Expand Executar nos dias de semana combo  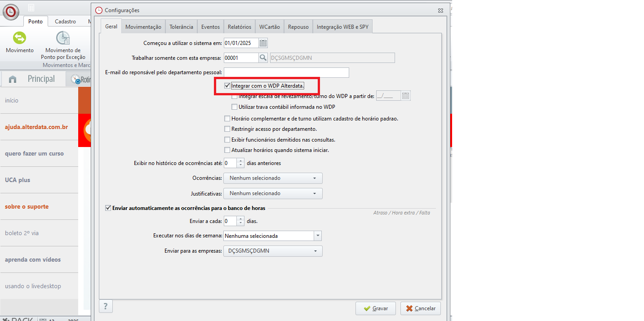(318, 236)
